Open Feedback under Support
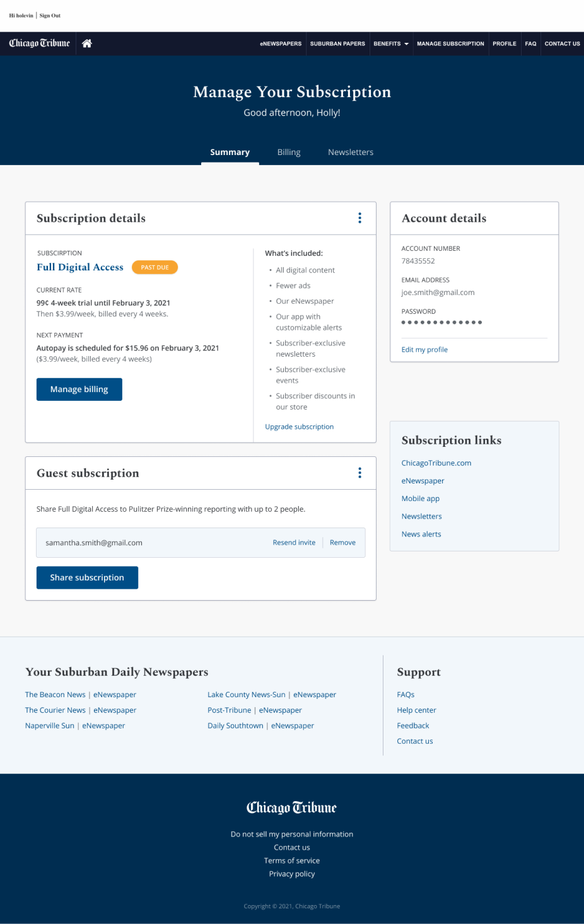Viewport: 584px width, 924px height. (x=413, y=726)
